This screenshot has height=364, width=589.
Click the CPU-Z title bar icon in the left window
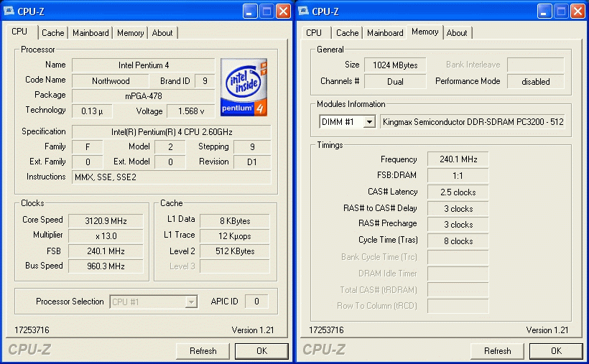[10, 11]
